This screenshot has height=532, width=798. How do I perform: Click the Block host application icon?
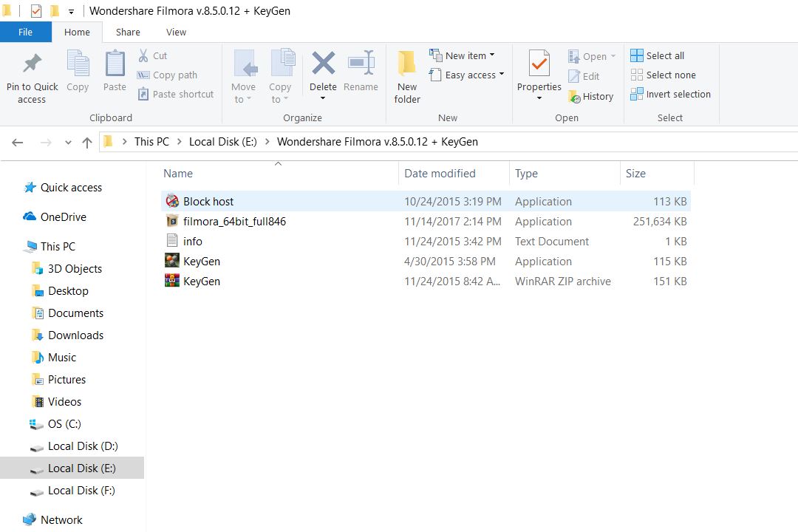[172, 201]
